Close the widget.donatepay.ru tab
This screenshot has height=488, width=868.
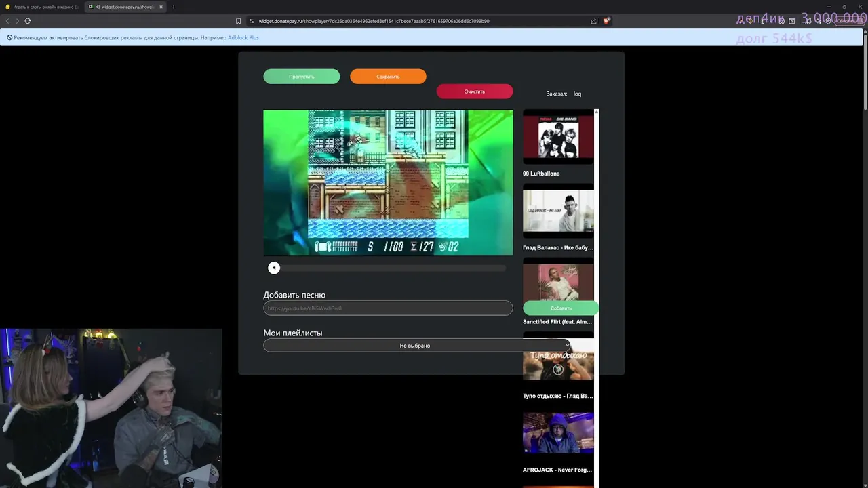coord(161,7)
